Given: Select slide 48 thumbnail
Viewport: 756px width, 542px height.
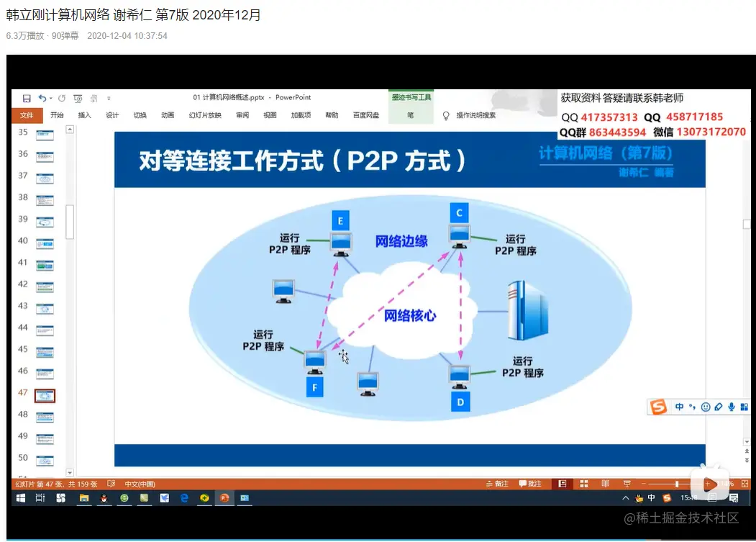Looking at the screenshot, I should coord(45,417).
